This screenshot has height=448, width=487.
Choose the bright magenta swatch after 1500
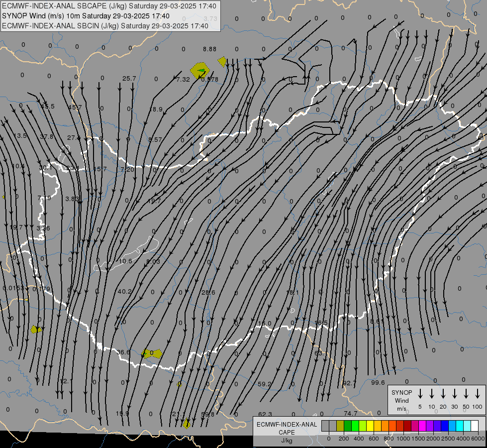[x=422, y=426]
